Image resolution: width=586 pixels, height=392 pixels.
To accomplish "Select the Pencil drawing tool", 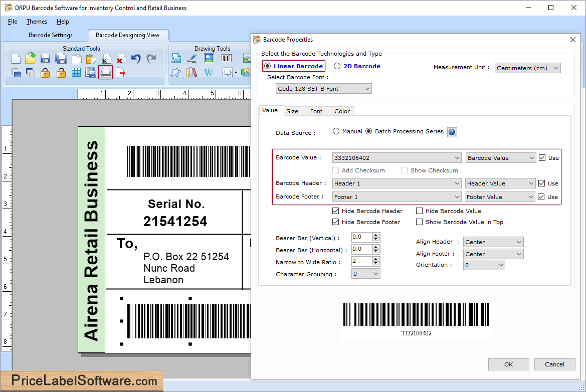I will 192,59.
